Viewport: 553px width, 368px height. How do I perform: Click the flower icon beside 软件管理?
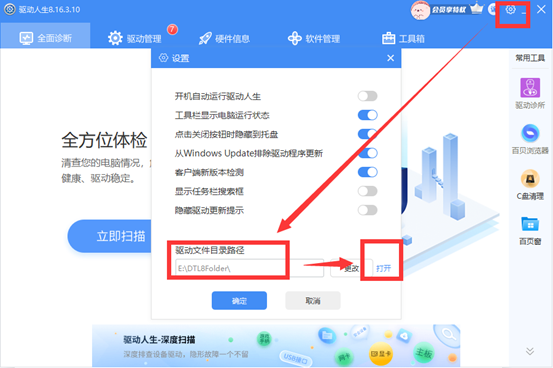click(295, 38)
